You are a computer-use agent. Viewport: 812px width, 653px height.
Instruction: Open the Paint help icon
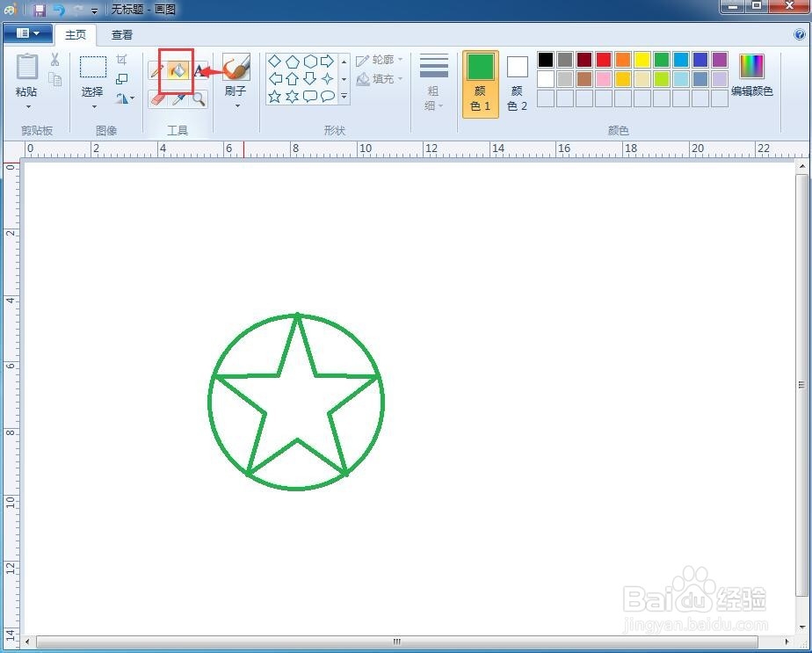[x=799, y=34]
